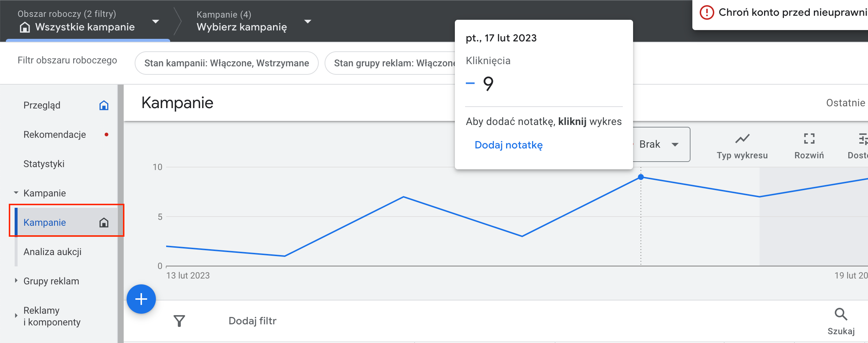Open search with the Szukaj magnifier icon
Image resolution: width=868 pixels, height=343 pixels.
coord(841,315)
